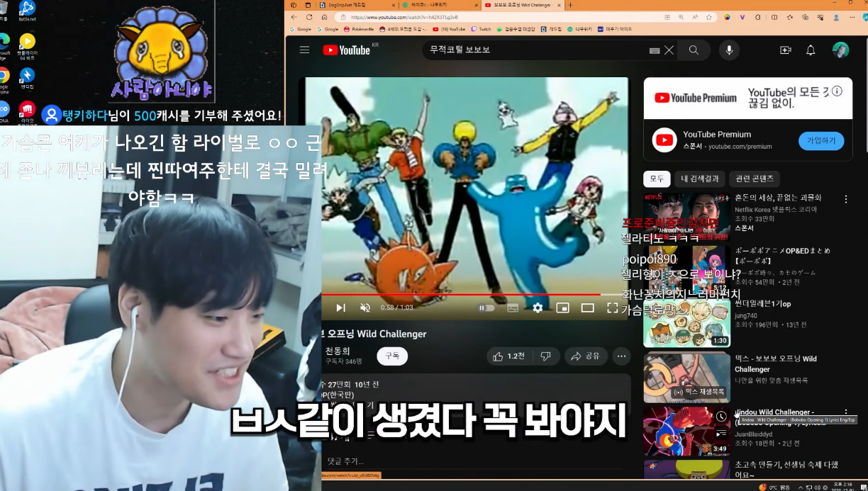Dislike the Wild Challenger video
Viewport: 868px width, 491px height.
pos(545,356)
